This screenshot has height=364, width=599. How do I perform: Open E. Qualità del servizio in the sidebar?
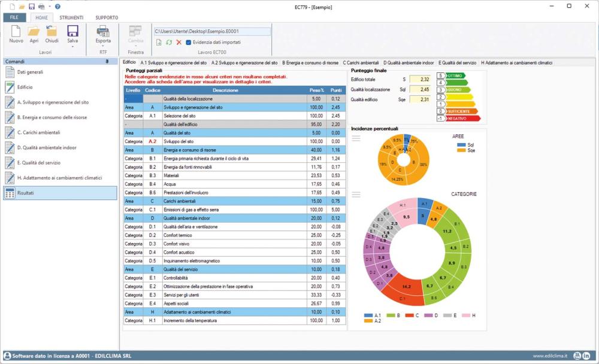point(60,163)
